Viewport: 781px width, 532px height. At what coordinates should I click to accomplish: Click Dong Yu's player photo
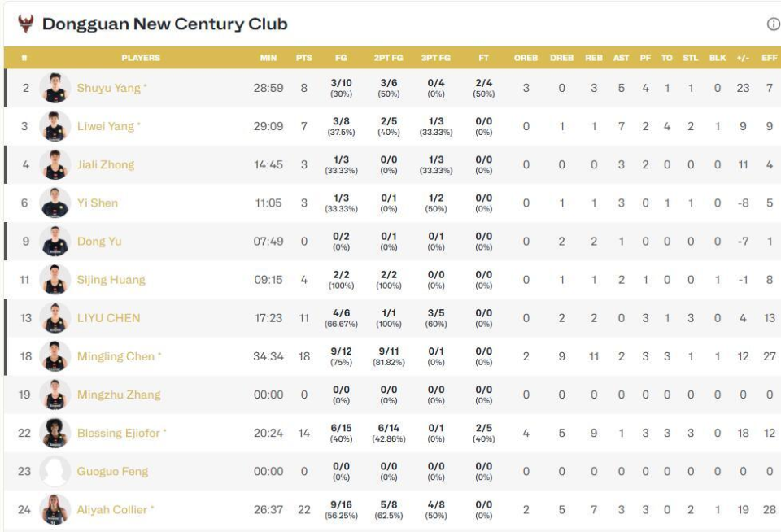(55, 242)
